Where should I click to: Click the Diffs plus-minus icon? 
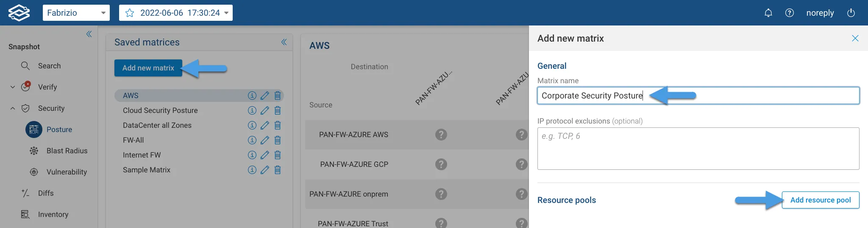(x=25, y=193)
